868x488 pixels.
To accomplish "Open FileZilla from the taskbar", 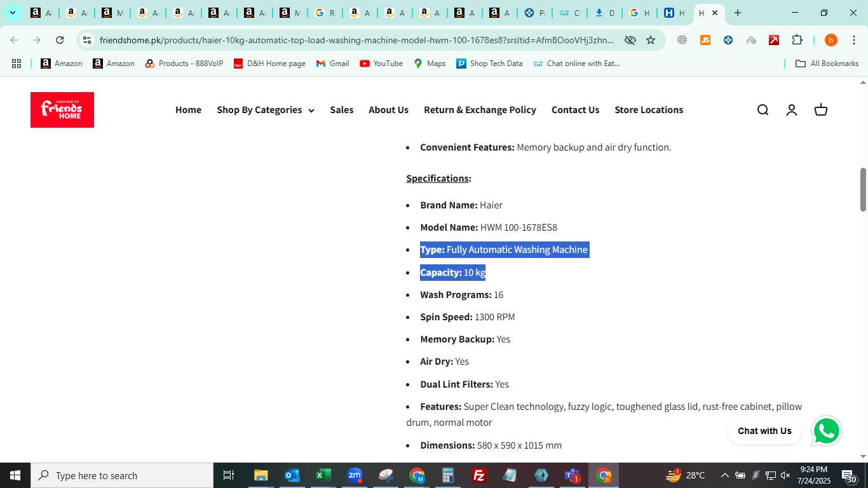I will point(479,475).
